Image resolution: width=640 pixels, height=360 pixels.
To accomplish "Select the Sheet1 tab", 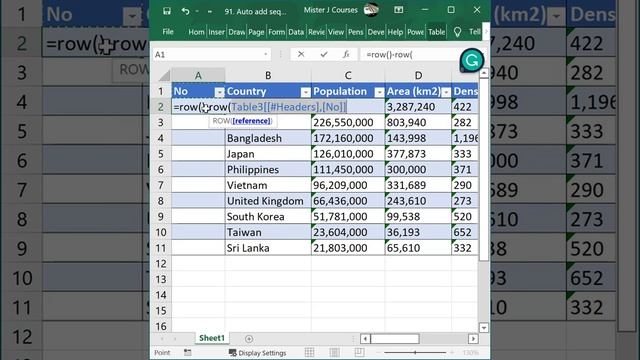I will pyautogui.click(x=212, y=338).
